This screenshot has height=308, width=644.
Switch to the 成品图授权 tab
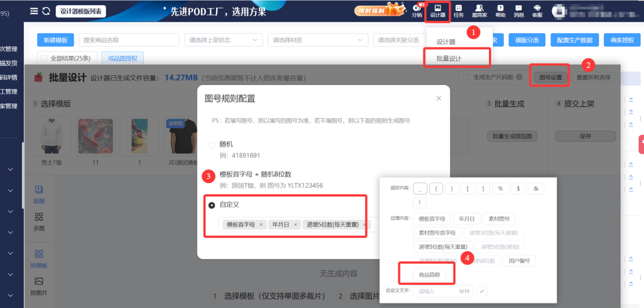click(x=122, y=59)
